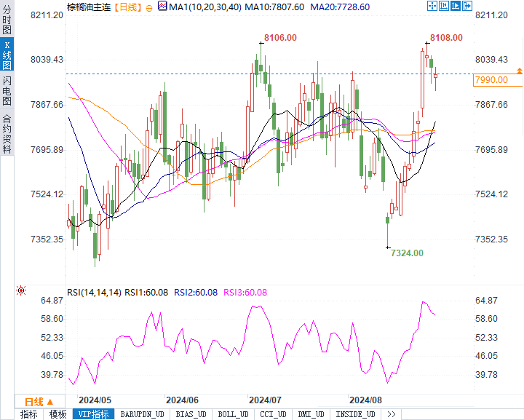Image resolution: width=524 pixels, height=420 pixels.
Task: Click the MA10:7807.60 value
Action: [274, 7]
